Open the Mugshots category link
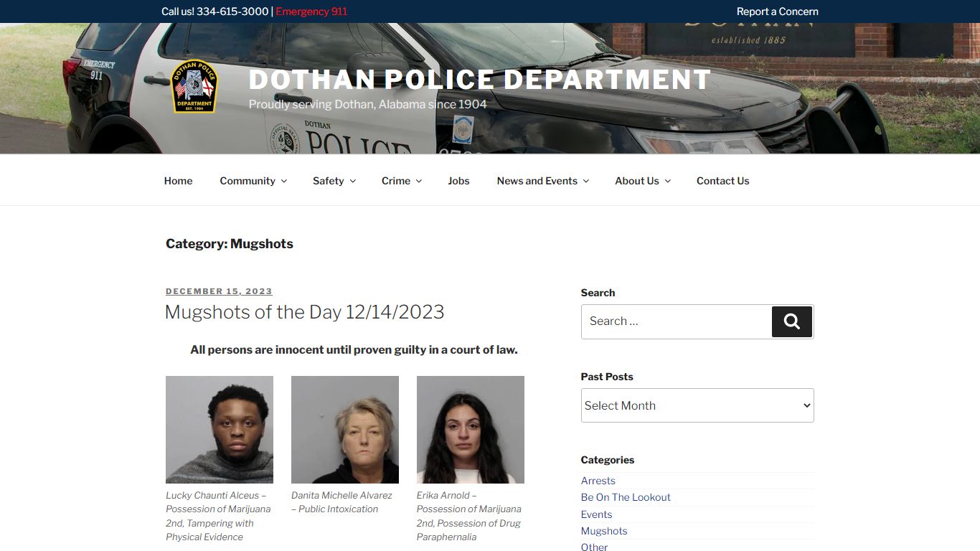 click(x=604, y=531)
